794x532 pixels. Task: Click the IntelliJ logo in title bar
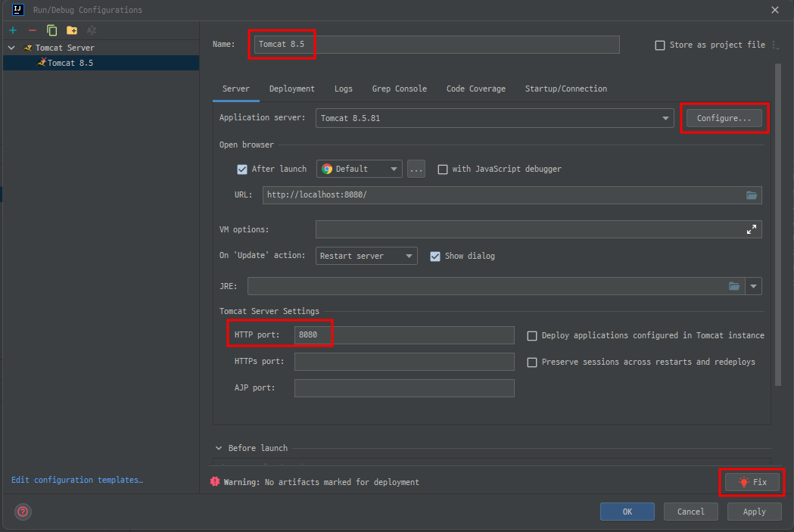(17, 10)
